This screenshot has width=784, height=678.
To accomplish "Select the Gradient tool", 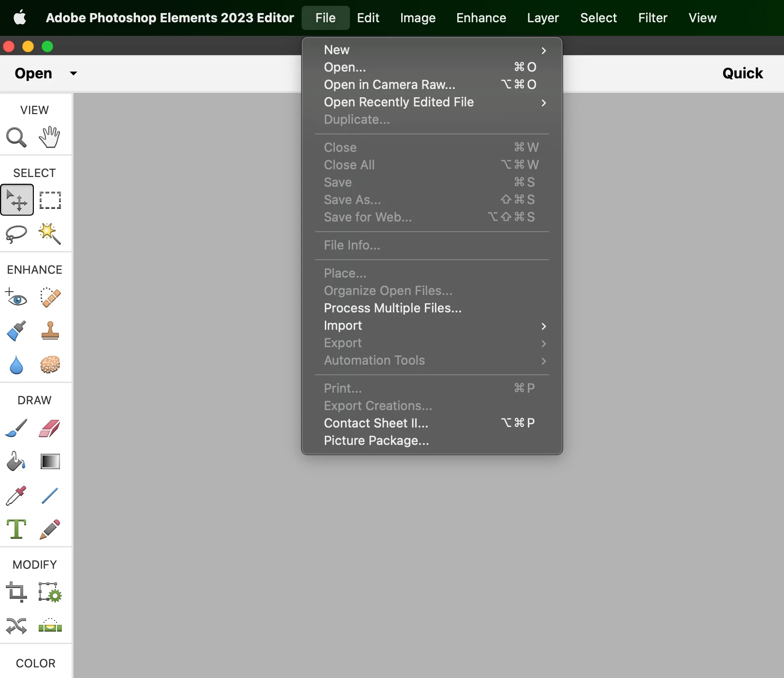I will pos(50,462).
